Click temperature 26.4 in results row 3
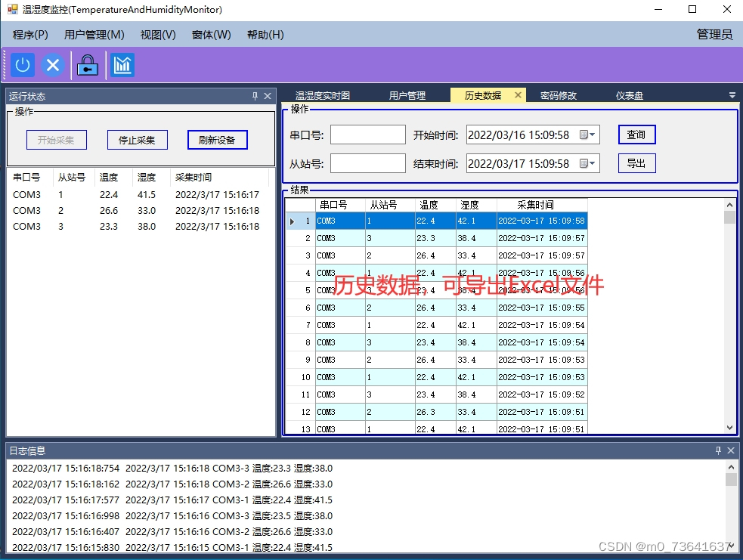743x560 pixels. [435, 255]
